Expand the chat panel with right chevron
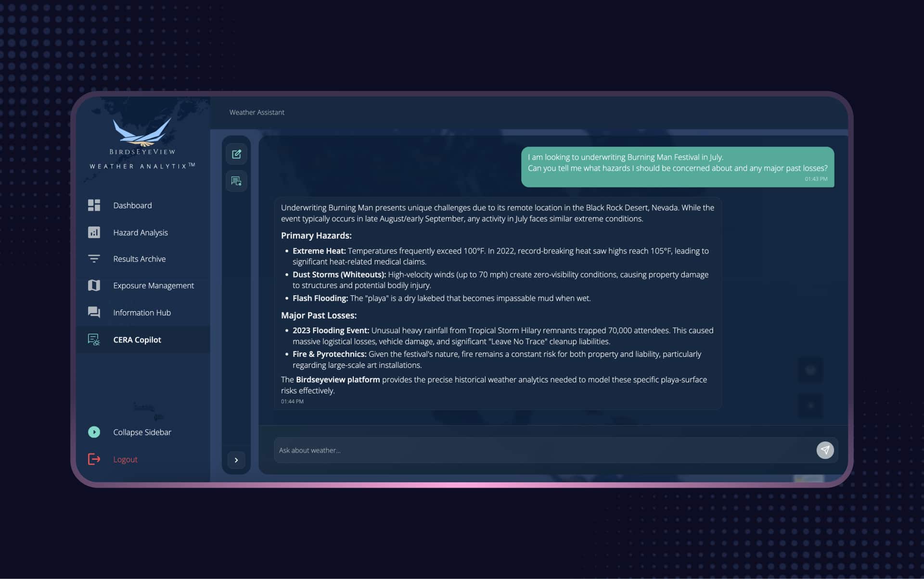The width and height of the screenshot is (924, 579). tap(236, 460)
